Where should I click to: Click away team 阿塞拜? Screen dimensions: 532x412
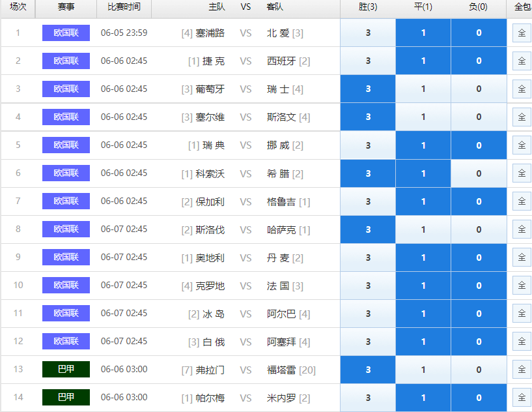(281, 342)
